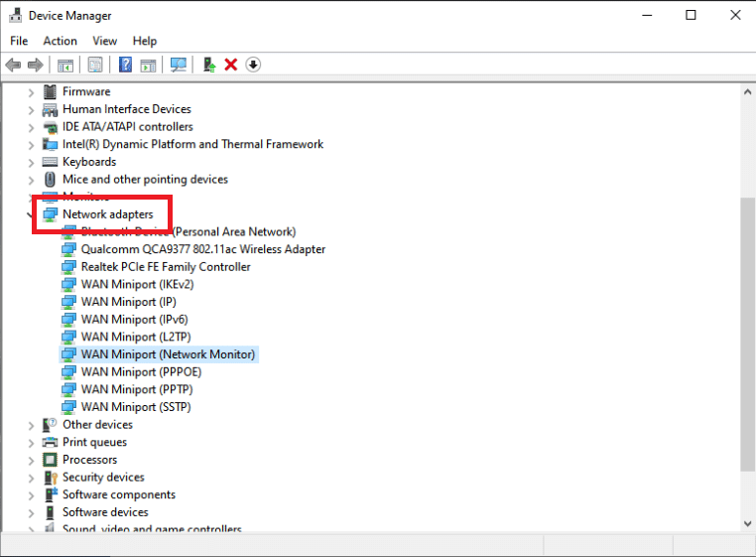Toggle the action pane toolbar icon
This screenshot has width=756, height=557.
148,65
